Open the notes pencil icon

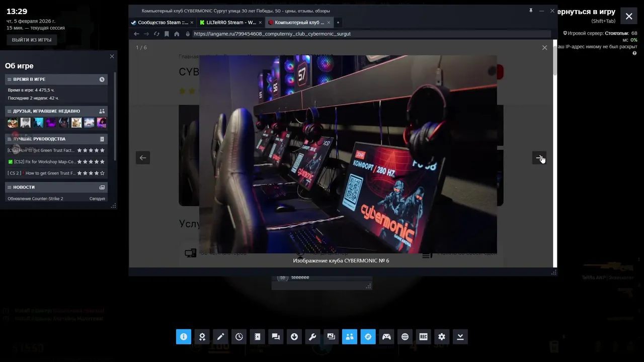point(220,337)
